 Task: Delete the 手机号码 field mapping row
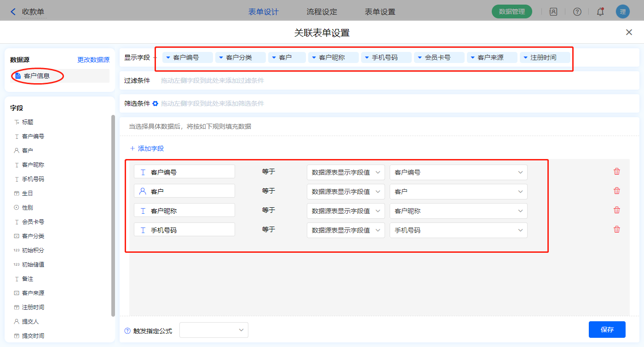click(617, 229)
